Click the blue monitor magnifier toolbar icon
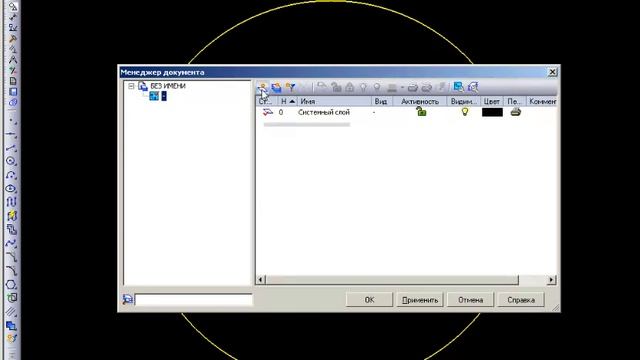640x360 pixels. [x=458, y=87]
